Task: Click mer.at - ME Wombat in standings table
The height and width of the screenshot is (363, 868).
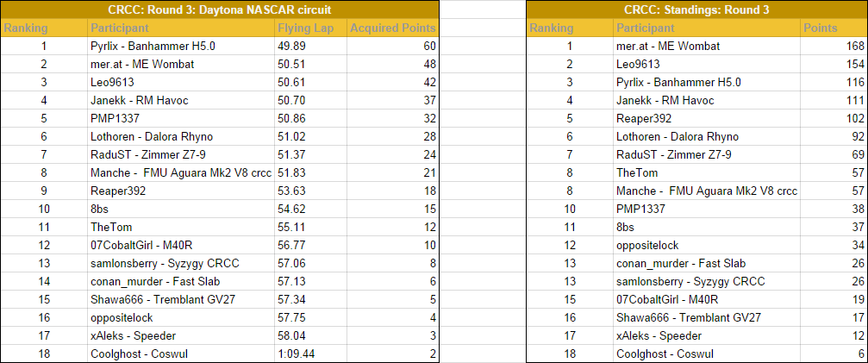Action: [707, 47]
